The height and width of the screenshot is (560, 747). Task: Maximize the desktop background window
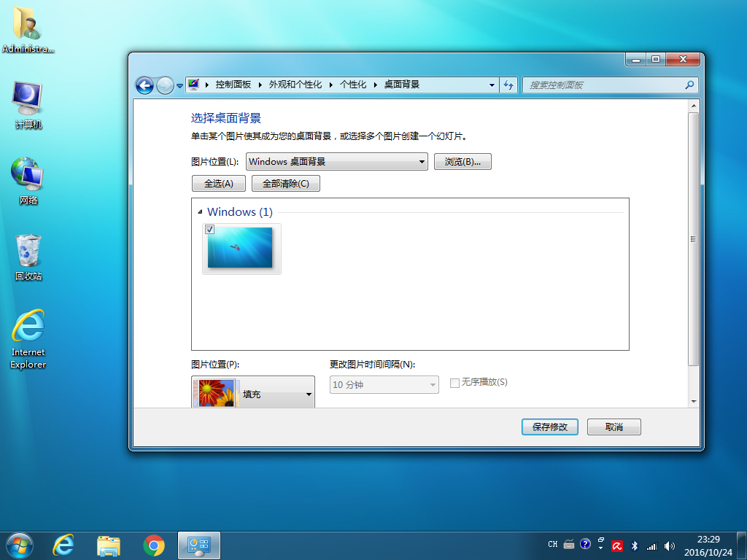point(656,60)
